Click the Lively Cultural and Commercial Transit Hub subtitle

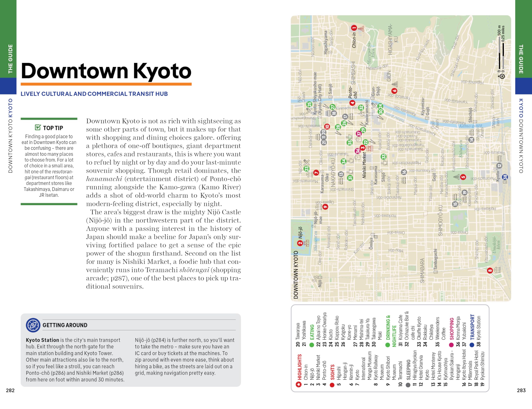coord(94,94)
